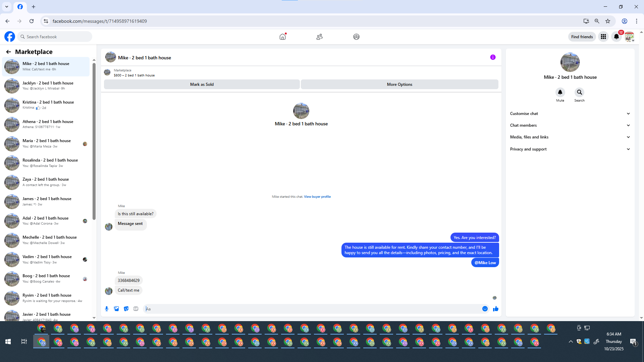This screenshot has height=362, width=644.
Task: Expand Chat members section
Action: (x=570, y=125)
